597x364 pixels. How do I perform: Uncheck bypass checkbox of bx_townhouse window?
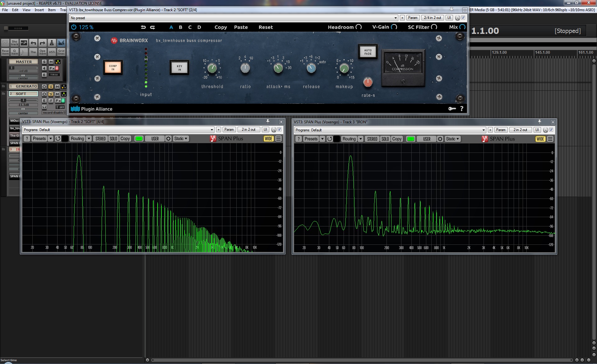tap(463, 18)
